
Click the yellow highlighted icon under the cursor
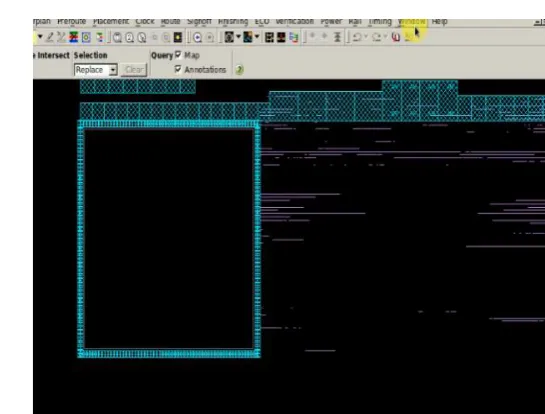click(409, 36)
